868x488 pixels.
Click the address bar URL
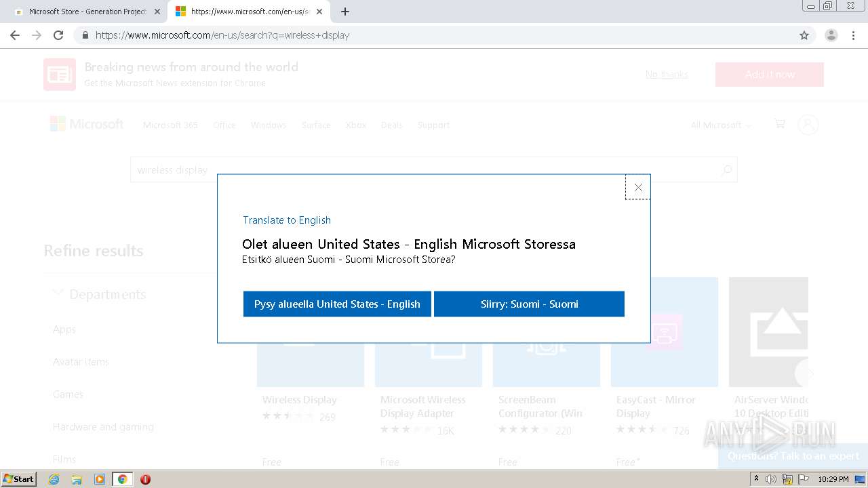coord(222,35)
